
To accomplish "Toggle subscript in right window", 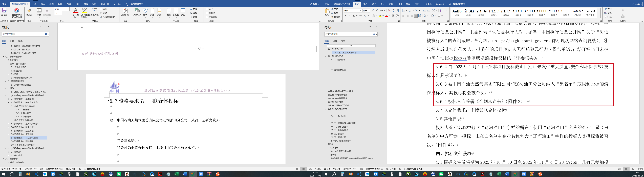I will click(364, 16).
